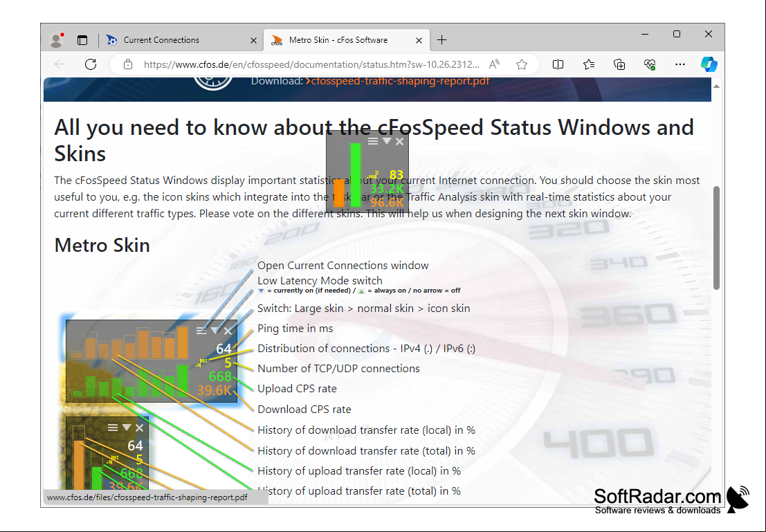Viewport: 766px width, 532px height.
Task: Open Edge Settings and more menu
Action: [x=680, y=64]
